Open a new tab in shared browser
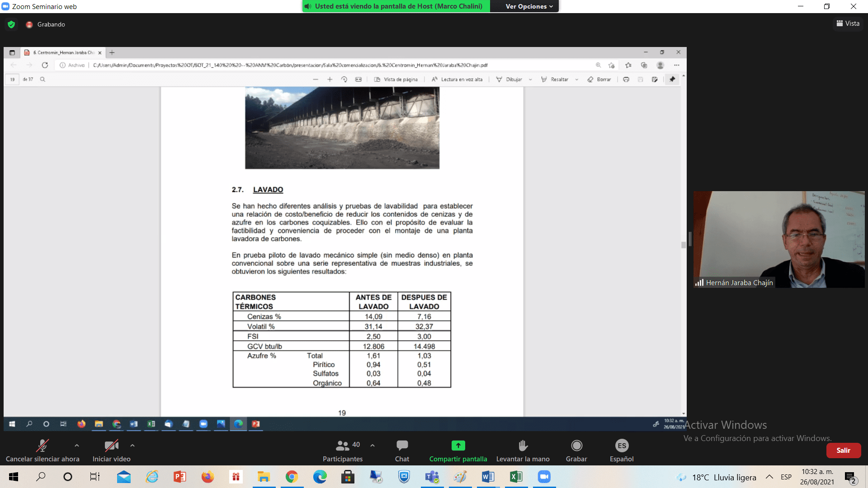Screen dimensions: 868x488 click(x=112, y=53)
